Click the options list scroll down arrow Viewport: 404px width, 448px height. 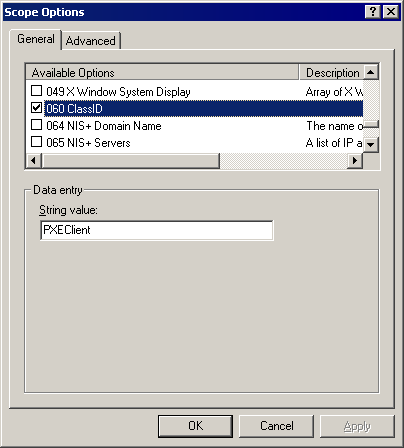pos(371,145)
